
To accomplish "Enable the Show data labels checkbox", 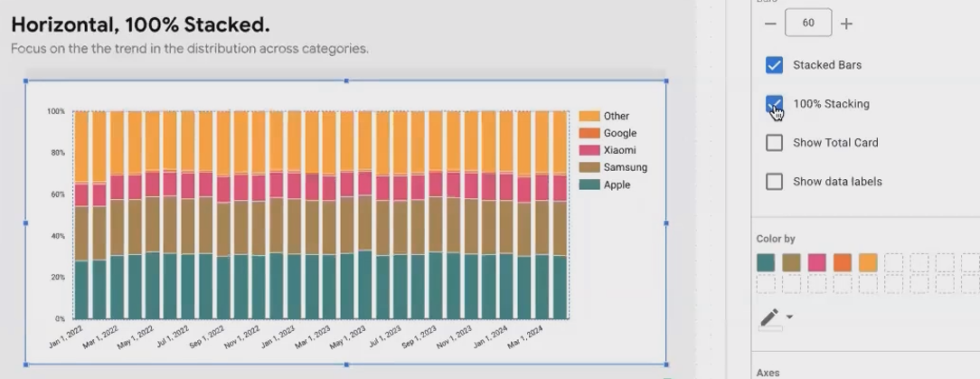I will [775, 182].
